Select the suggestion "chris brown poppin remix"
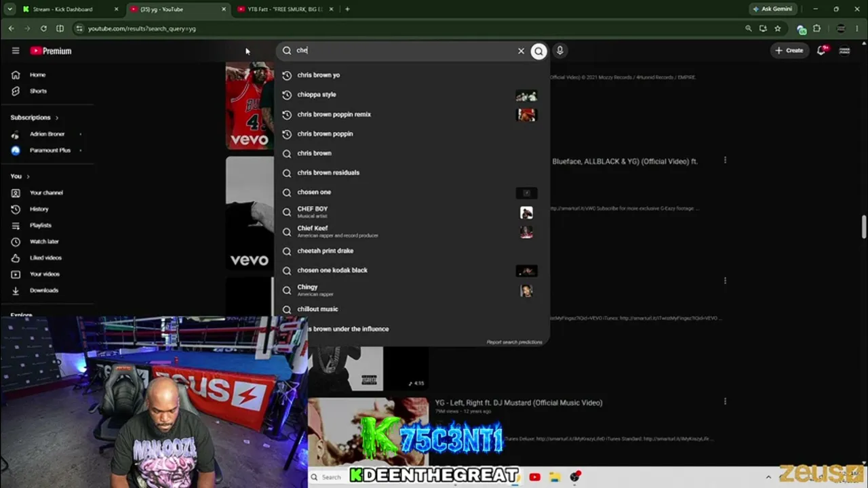868x488 pixels. click(x=412, y=115)
